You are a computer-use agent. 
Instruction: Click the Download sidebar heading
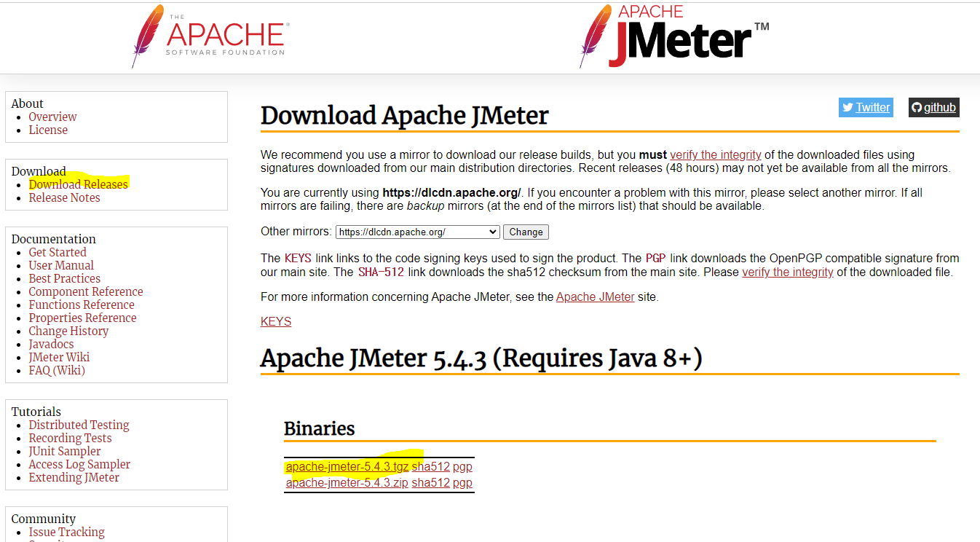(39, 171)
